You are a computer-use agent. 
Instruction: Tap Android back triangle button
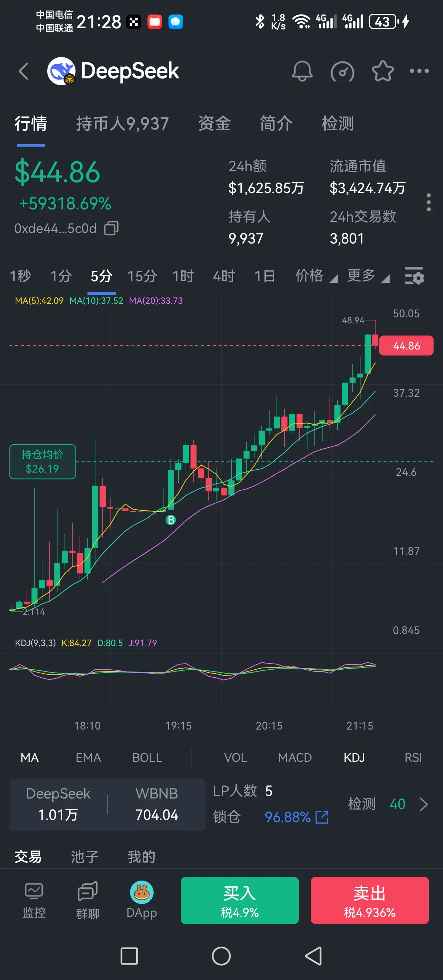click(314, 956)
